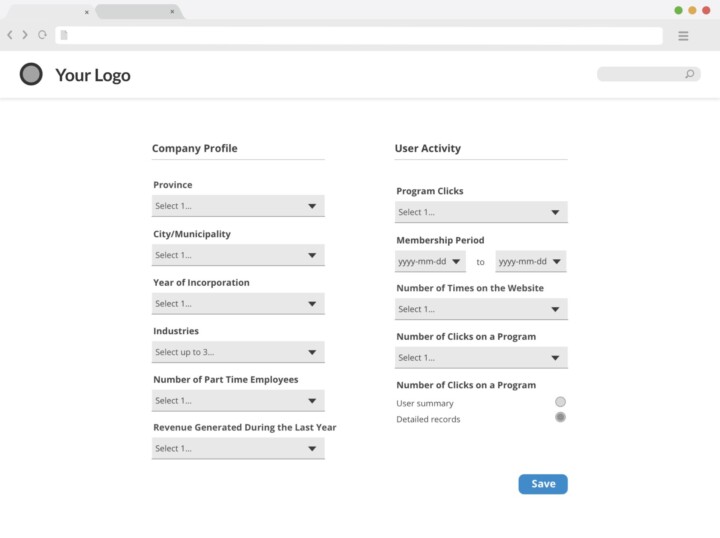Expand Number of Times on the Website dropdown
Viewport: 720px width, 538px height.
[x=481, y=309]
